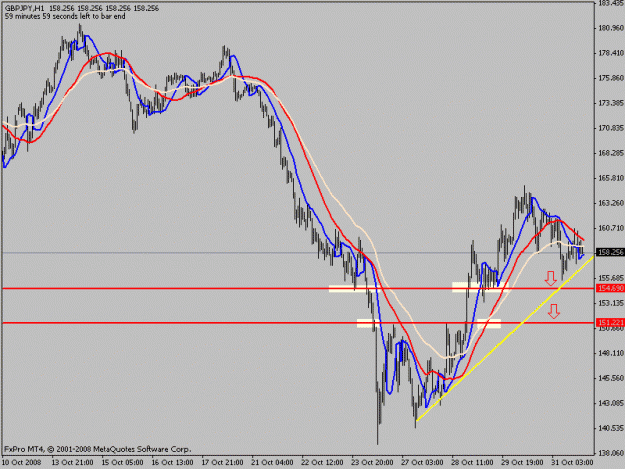Screen dimensions: 625x469
Task: Click the 175.860 price axis label
Action: click(x=611, y=78)
